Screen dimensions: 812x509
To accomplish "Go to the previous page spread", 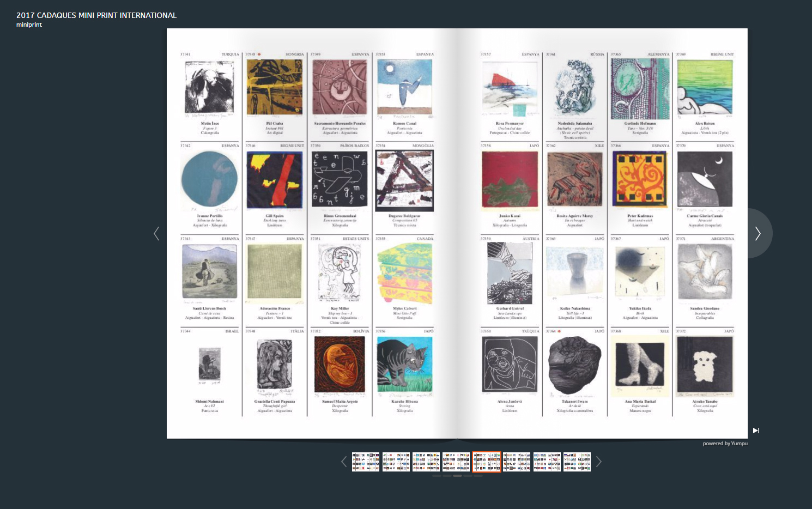I will [157, 234].
